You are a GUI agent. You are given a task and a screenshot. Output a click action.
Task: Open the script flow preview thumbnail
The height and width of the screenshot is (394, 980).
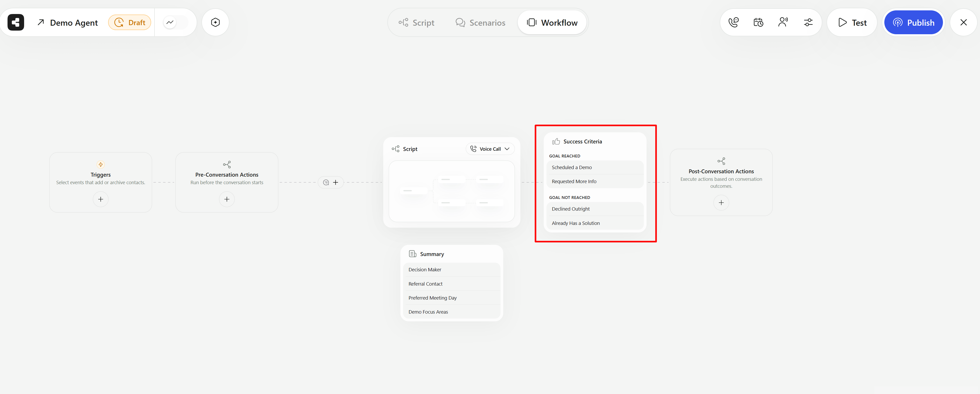(x=452, y=191)
